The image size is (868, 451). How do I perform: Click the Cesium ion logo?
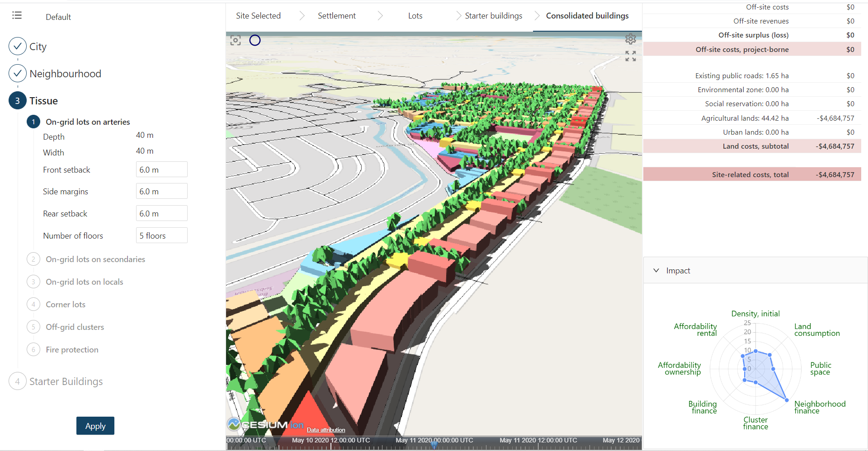click(265, 424)
